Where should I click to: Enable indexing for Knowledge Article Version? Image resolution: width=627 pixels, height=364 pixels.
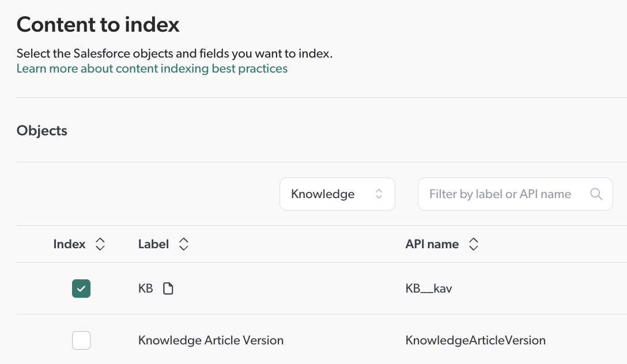81,340
